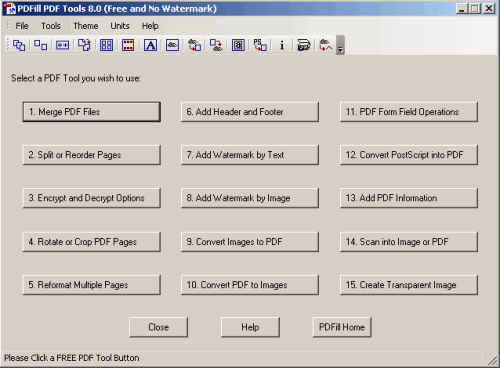Click the Scanner toolbar icon

click(304, 45)
